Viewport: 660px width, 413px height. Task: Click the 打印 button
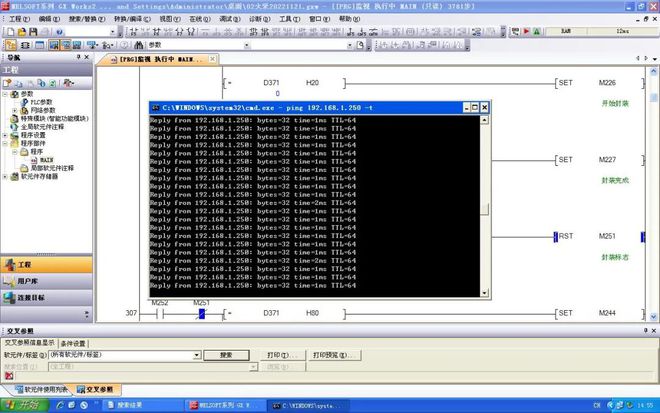pyautogui.click(x=281, y=355)
